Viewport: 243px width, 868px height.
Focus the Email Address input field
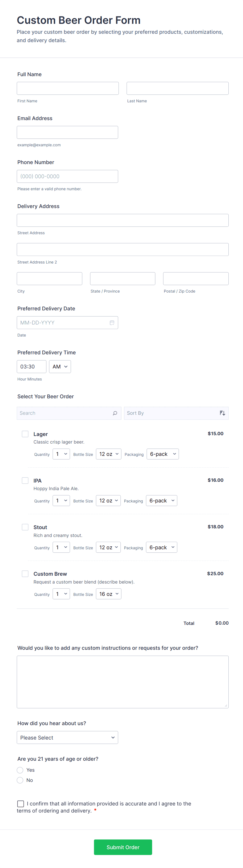(x=67, y=132)
